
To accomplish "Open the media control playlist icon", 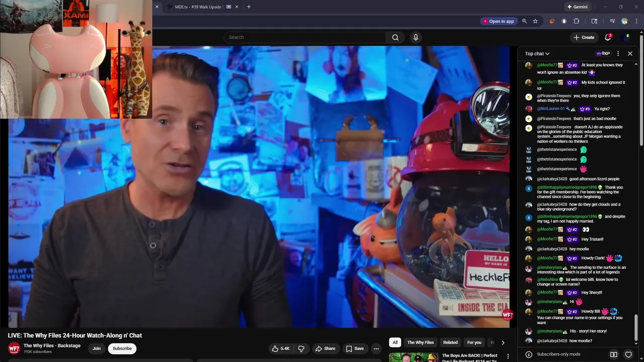I will [612, 21].
